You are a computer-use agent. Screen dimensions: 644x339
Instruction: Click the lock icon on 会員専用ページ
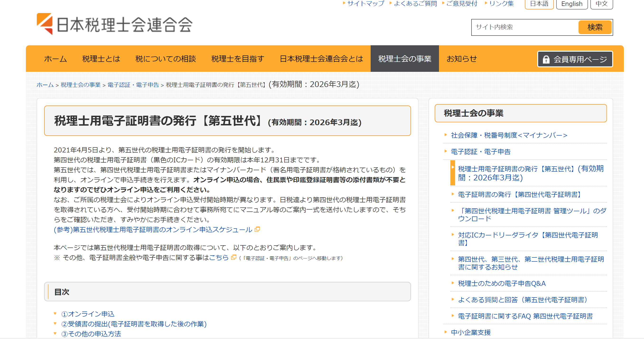point(546,60)
